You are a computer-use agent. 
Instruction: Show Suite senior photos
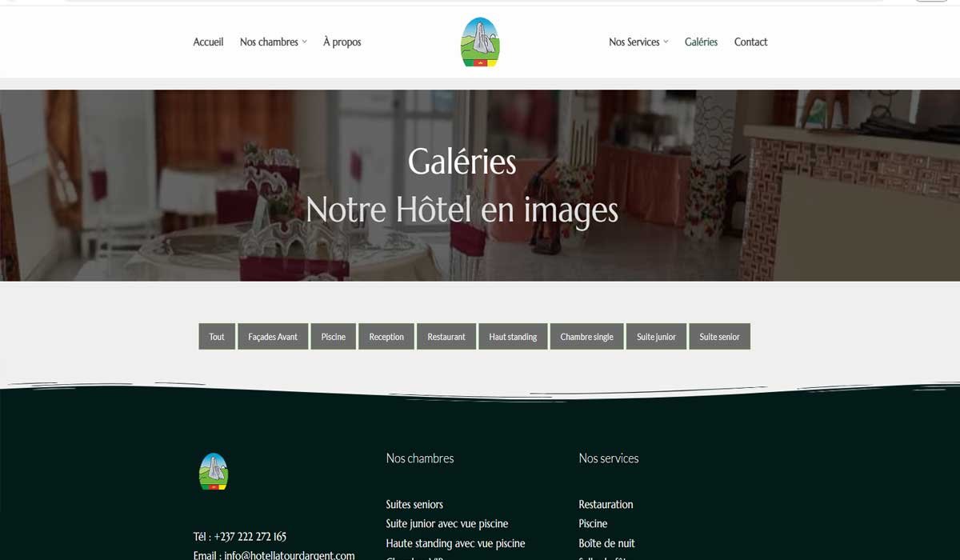[719, 337]
